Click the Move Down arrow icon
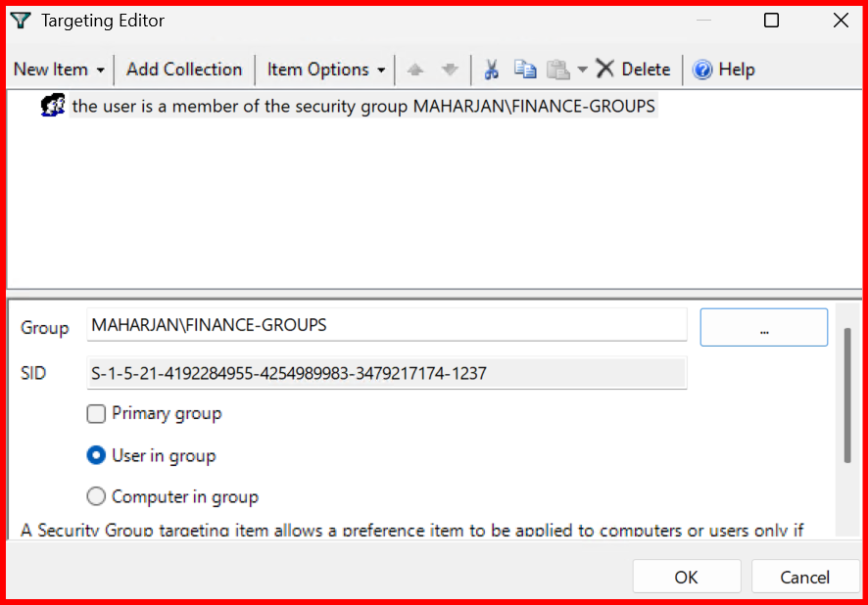The height and width of the screenshot is (605, 868). 450,70
